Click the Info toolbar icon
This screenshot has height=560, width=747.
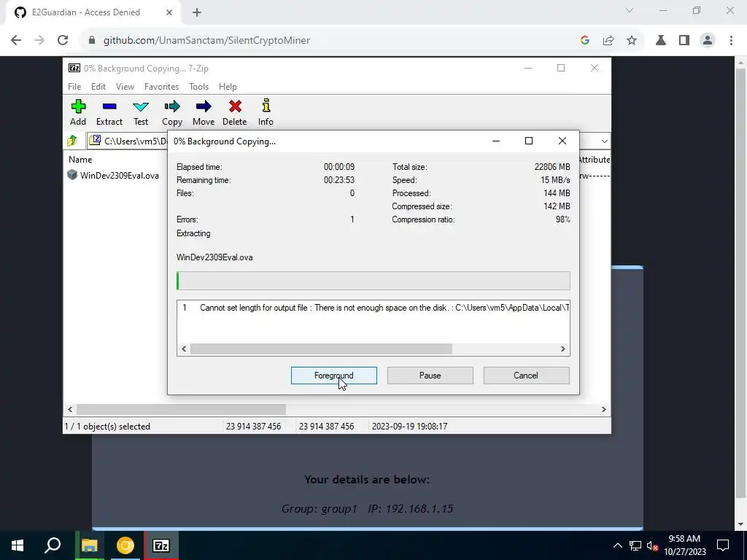pyautogui.click(x=266, y=112)
